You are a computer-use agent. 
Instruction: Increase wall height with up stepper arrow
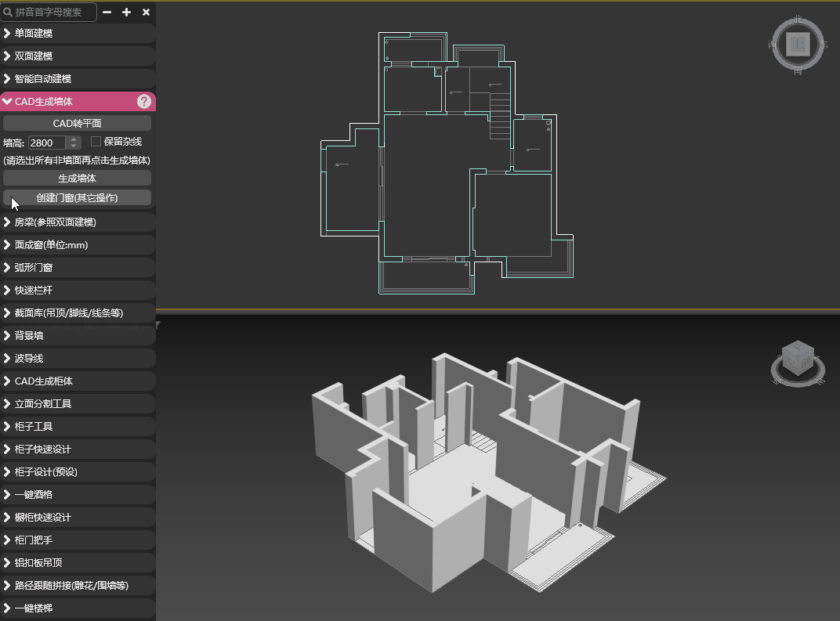point(74,139)
